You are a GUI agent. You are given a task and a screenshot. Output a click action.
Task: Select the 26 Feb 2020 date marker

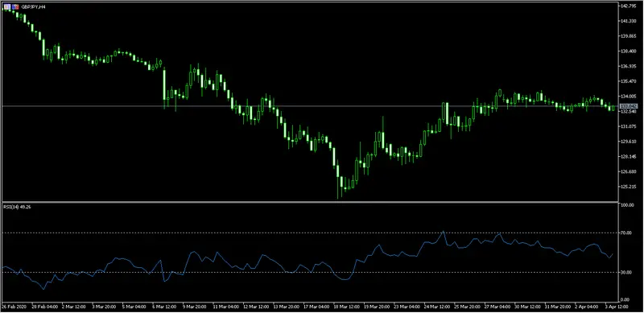tap(13, 307)
